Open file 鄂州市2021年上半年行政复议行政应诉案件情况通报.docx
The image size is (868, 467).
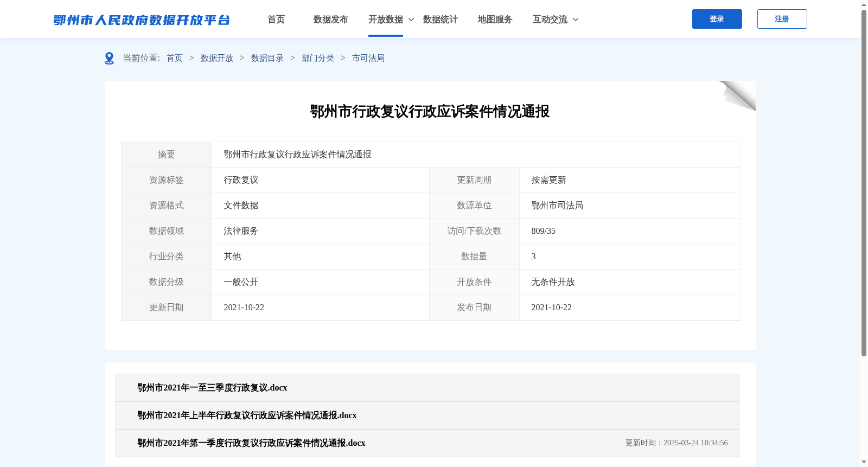247,415
